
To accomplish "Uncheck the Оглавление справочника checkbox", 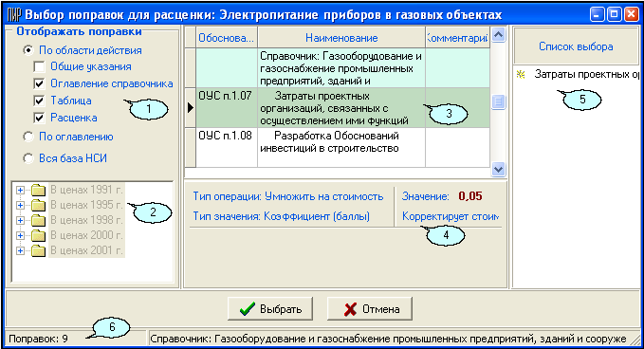I will [39, 83].
